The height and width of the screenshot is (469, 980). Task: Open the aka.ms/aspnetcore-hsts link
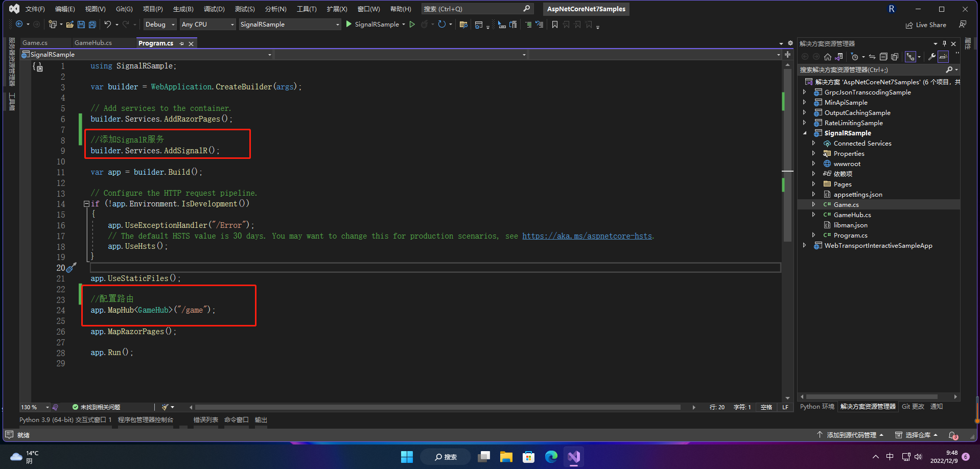(x=587, y=236)
